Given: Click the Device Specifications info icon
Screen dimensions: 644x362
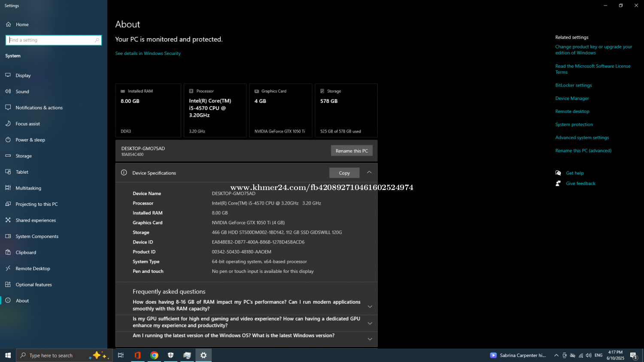Looking at the screenshot, I should [x=124, y=173].
